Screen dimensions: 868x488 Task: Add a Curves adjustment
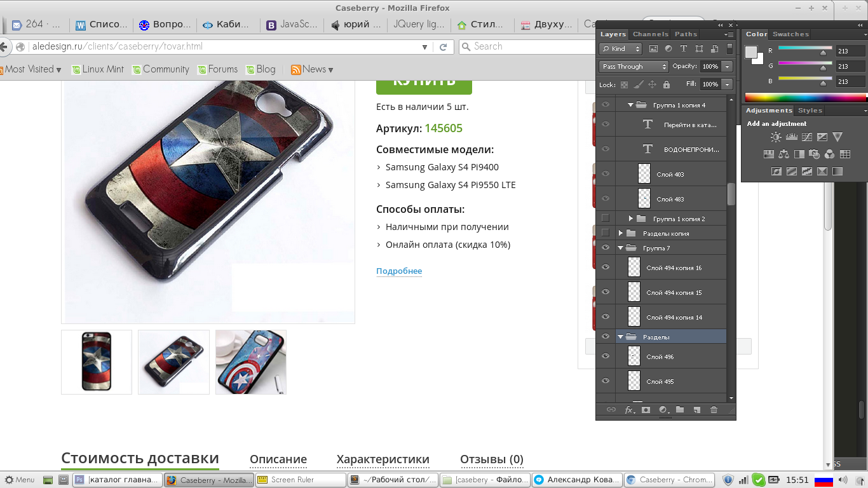point(807,137)
